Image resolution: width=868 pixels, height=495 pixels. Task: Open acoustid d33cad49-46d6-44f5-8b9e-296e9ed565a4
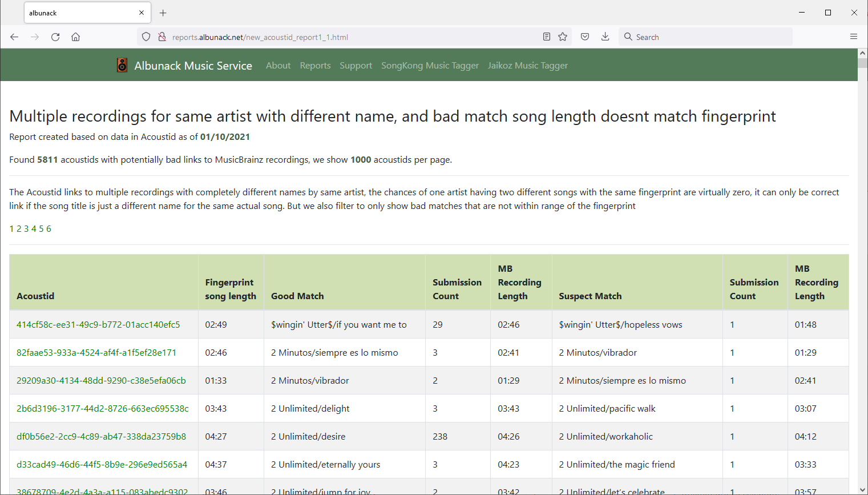click(102, 464)
